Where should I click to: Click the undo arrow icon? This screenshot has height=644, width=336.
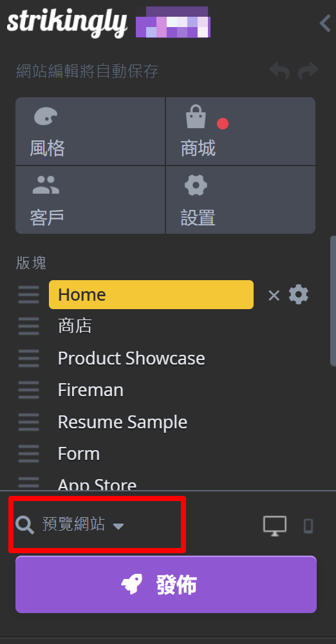click(x=279, y=71)
